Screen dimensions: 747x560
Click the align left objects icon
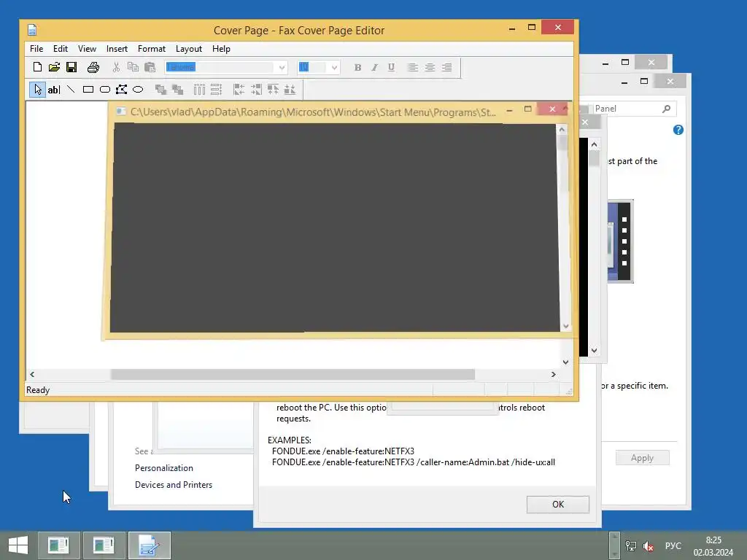239,90
